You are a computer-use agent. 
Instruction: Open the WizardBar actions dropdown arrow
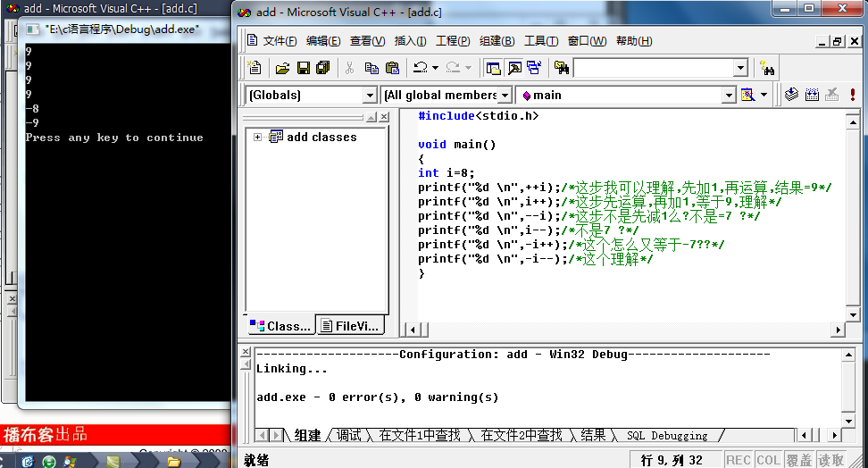[x=764, y=95]
